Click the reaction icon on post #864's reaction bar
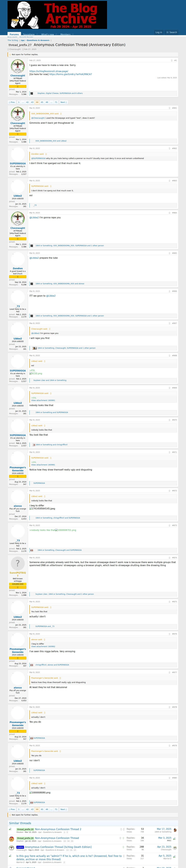Screen dimensions: 186x868 [32, 246]
